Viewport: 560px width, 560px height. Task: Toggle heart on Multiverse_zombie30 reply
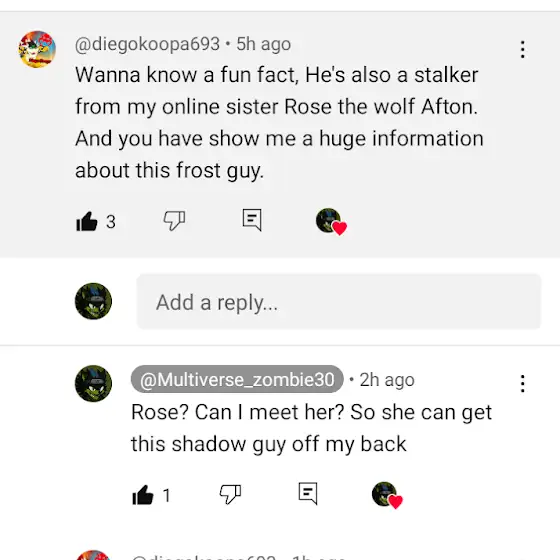[x=387, y=495]
